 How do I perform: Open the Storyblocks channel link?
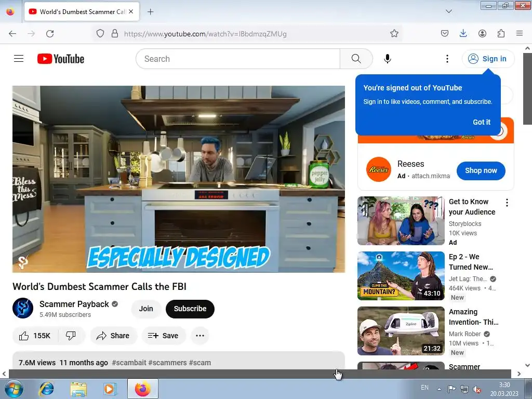[x=465, y=223]
